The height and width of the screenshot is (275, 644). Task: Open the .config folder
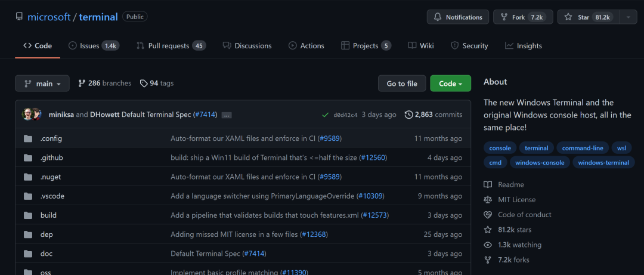click(51, 138)
